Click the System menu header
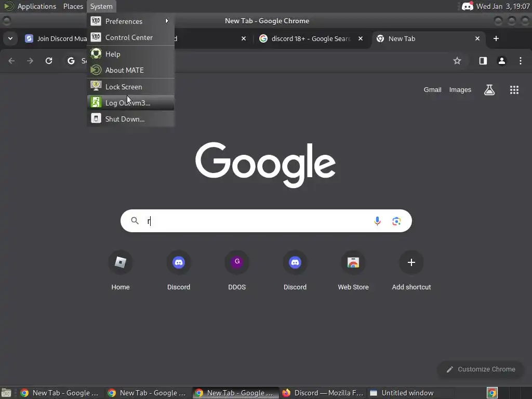The height and width of the screenshot is (399, 532). (101, 6)
